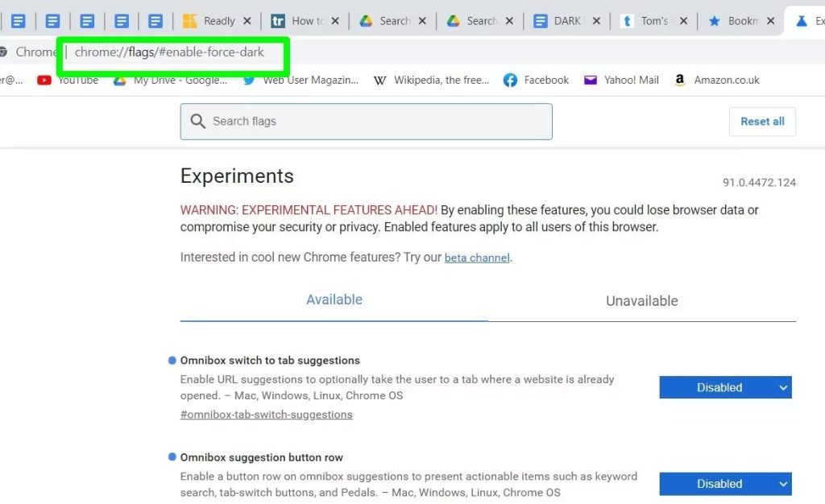The image size is (825, 504).
Task: Open the Bookmarks tab with star icon
Action: pyautogui.click(x=740, y=21)
